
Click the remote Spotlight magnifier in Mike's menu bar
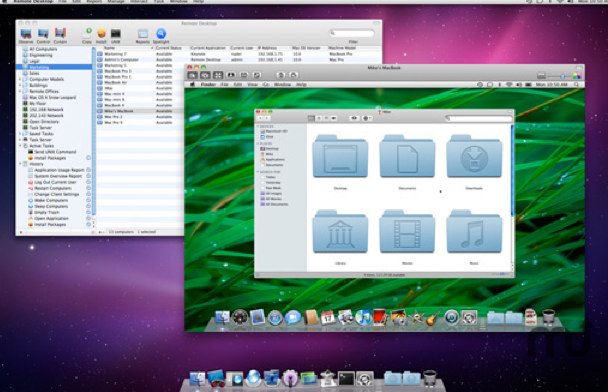[577, 84]
